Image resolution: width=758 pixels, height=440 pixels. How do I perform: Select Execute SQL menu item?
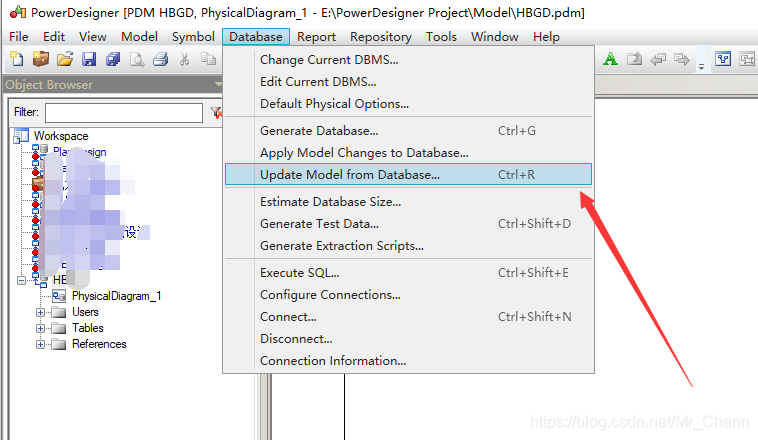(408, 273)
